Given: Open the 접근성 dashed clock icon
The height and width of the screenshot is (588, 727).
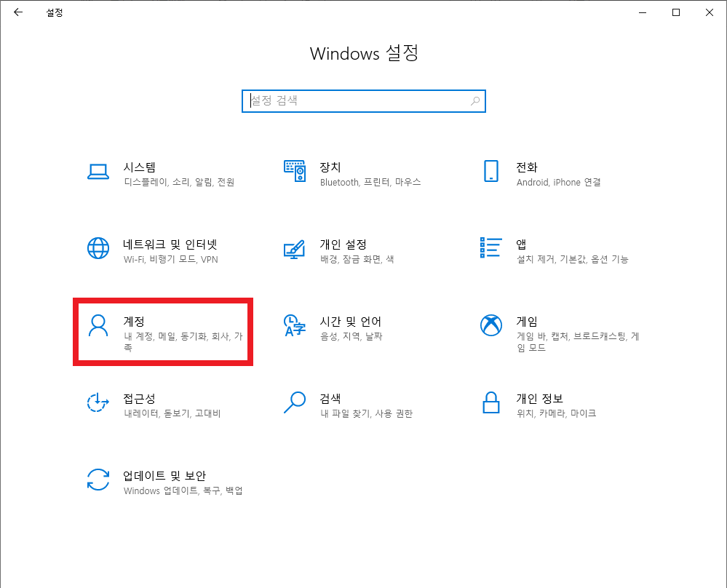Looking at the screenshot, I should coord(98,402).
